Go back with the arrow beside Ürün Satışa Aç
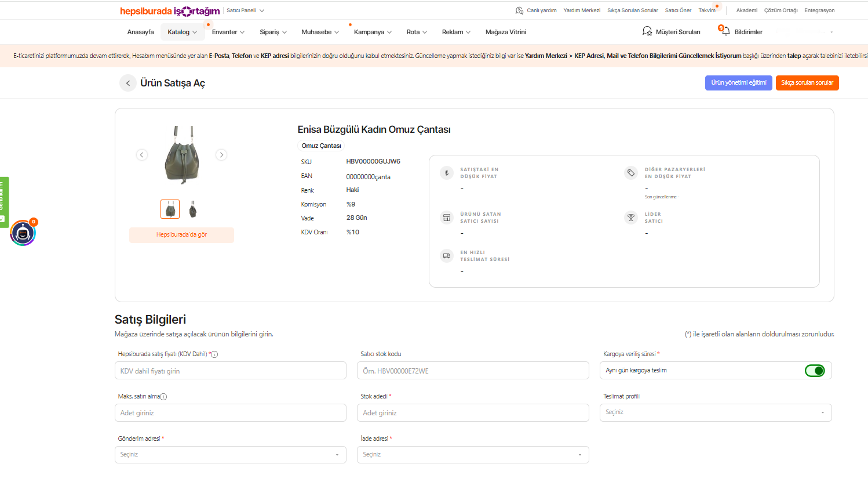The height and width of the screenshot is (482, 868). [x=128, y=83]
